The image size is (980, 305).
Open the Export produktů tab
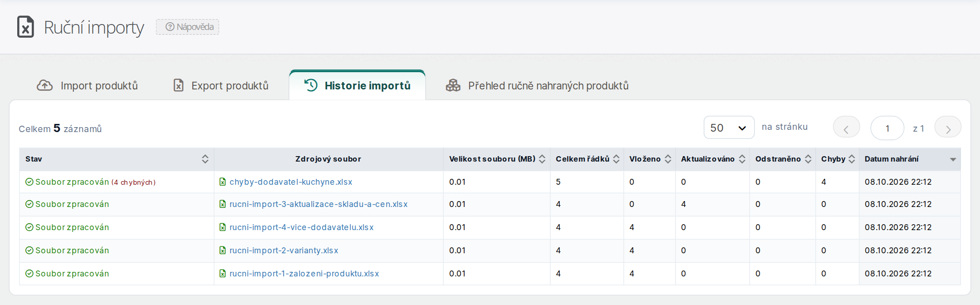coord(221,85)
